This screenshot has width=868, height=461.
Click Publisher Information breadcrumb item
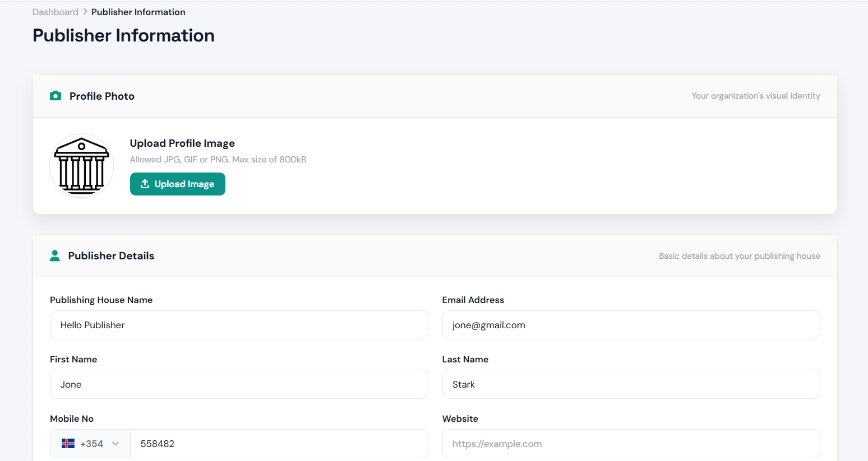tap(138, 12)
